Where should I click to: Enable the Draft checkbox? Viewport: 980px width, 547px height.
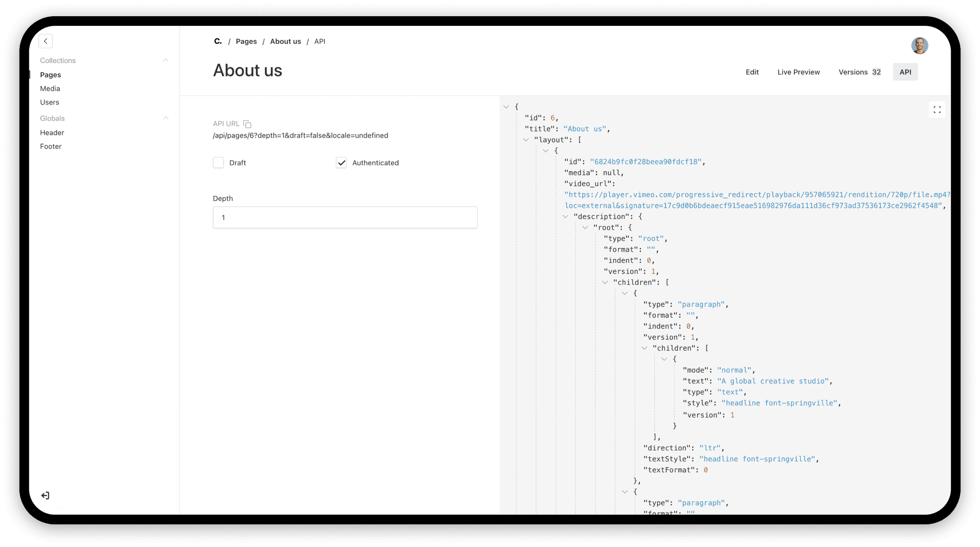click(x=218, y=163)
